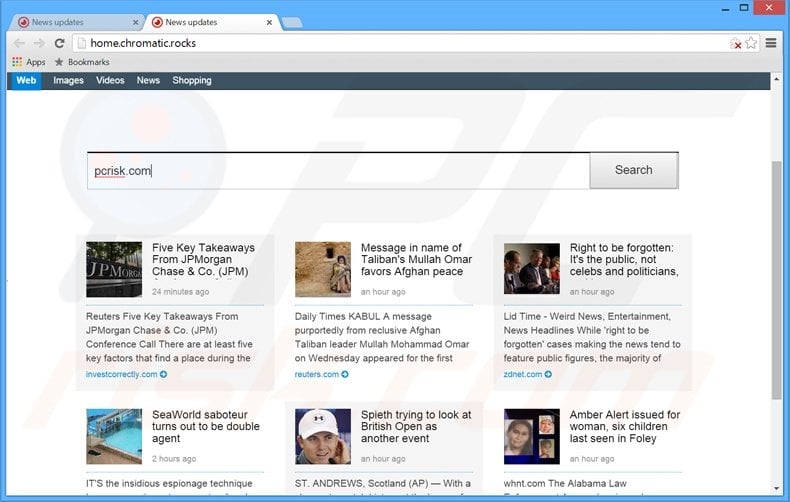Viewport: 790px width, 502px height.
Task: Click the Afghan peace article thumbnail
Action: pos(323,269)
